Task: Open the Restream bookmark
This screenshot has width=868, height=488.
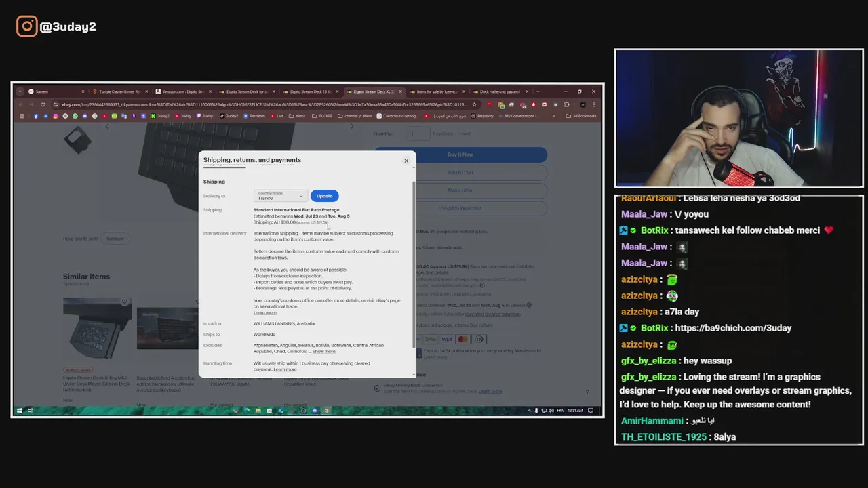Action: 254,116
